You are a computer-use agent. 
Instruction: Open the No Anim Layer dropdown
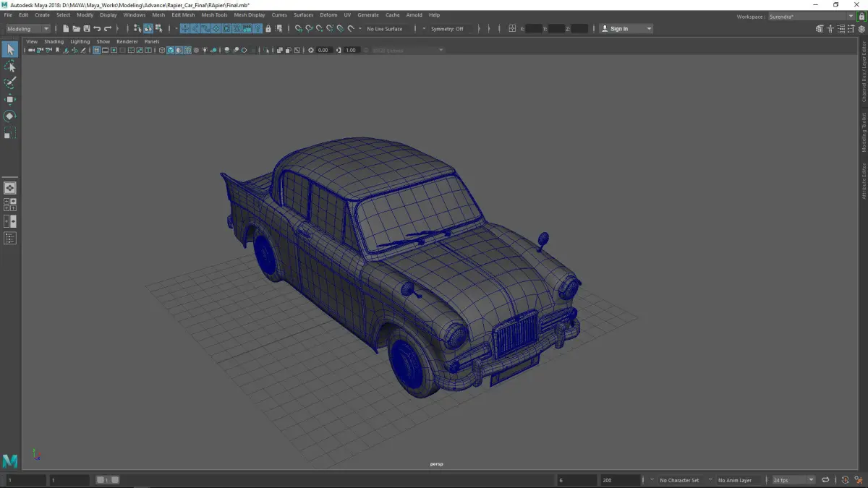pyautogui.click(x=738, y=480)
